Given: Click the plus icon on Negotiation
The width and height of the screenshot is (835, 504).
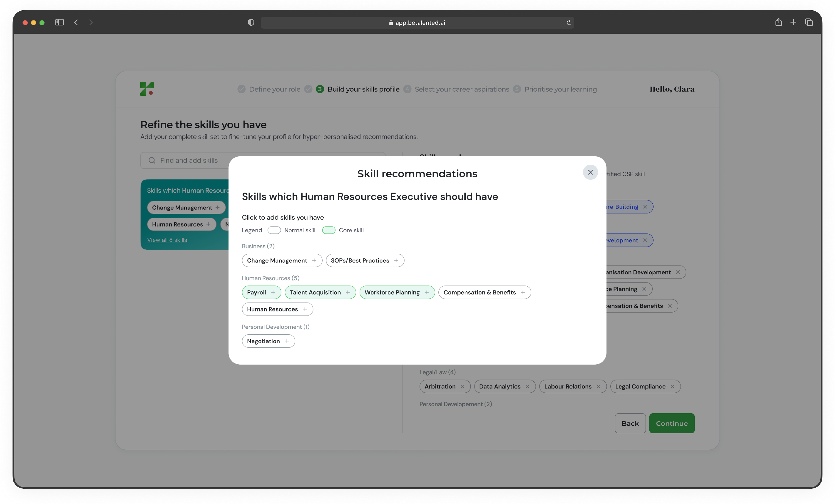Looking at the screenshot, I should (x=287, y=341).
